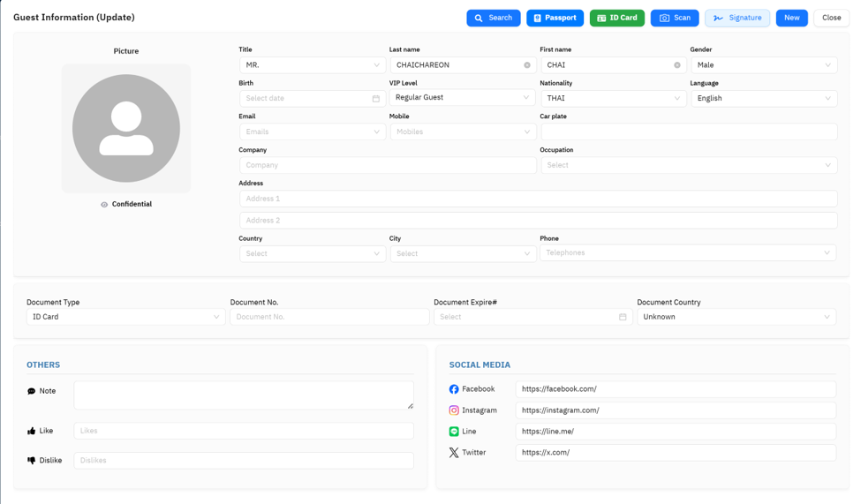Expand the Nationality THAI dropdown
This screenshot has width=861, height=504.
614,98
